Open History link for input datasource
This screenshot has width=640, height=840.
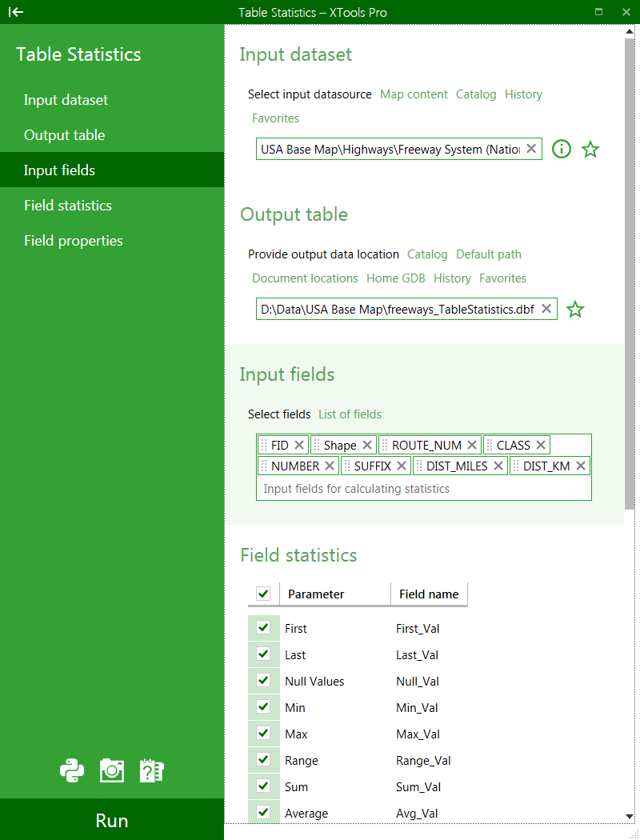point(524,94)
